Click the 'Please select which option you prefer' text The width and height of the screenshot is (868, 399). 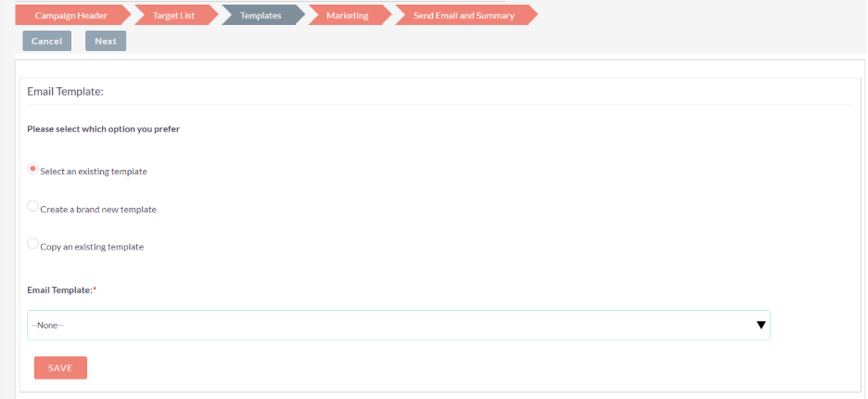pyautogui.click(x=103, y=129)
